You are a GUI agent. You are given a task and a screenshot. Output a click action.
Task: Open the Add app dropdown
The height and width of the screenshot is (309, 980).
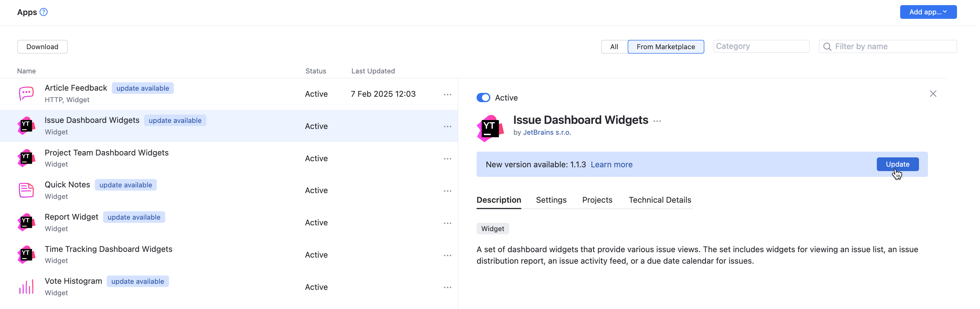[x=928, y=12]
